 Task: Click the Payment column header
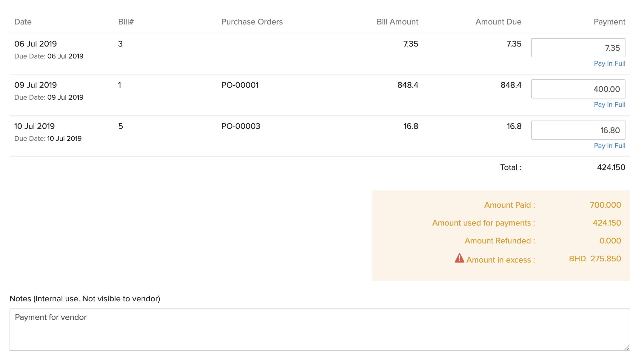[x=609, y=22]
